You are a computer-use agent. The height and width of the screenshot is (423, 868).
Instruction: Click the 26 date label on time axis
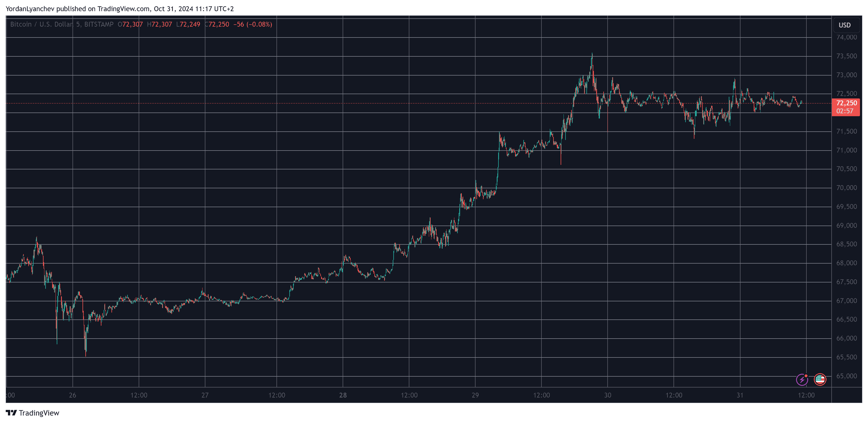click(x=72, y=395)
